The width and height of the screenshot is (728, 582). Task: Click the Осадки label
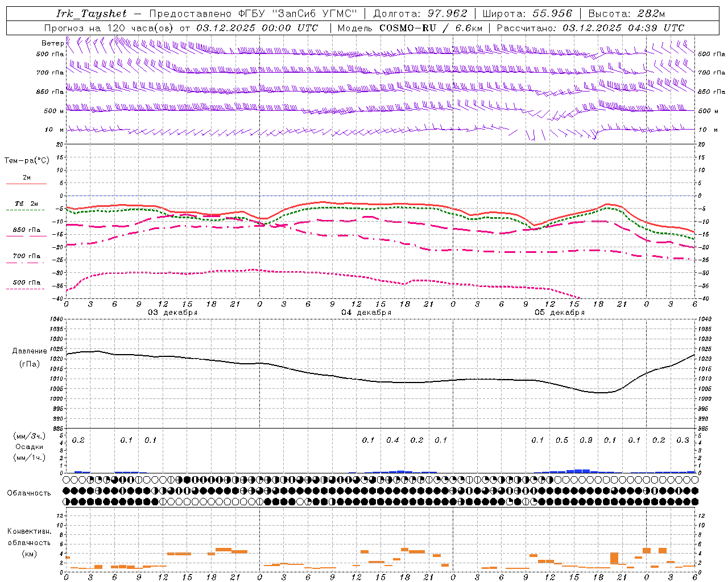coord(30,447)
